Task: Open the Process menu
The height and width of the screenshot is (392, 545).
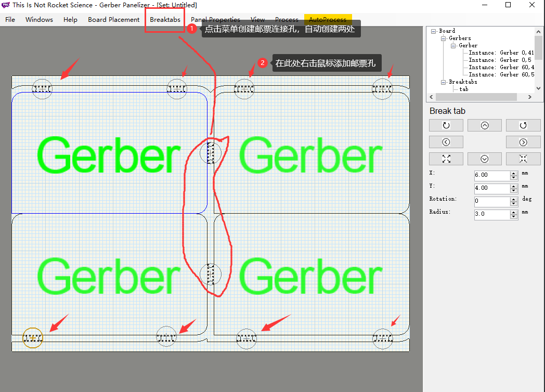Action: [287, 19]
